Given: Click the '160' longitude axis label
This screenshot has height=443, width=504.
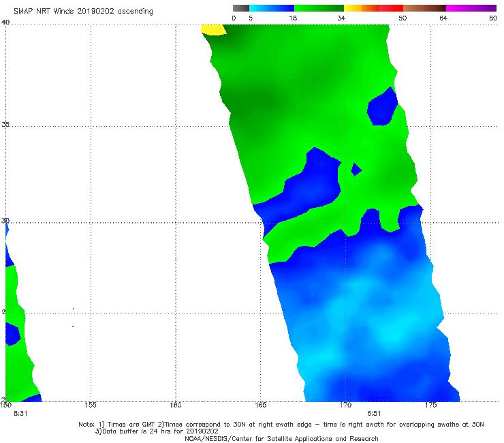Looking at the screenshot, I should coord(176,405).
